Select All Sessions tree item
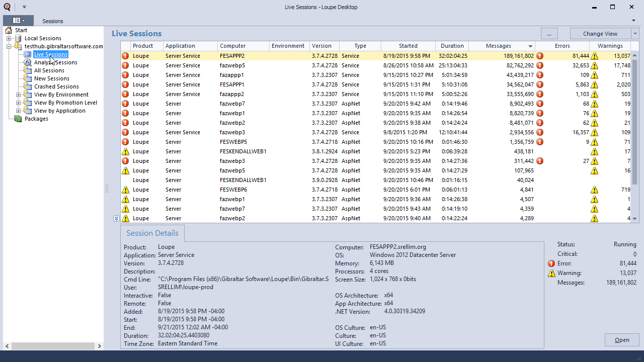This screenshot has height=362, width=644. pyautogui.click(x=49, y=70)
